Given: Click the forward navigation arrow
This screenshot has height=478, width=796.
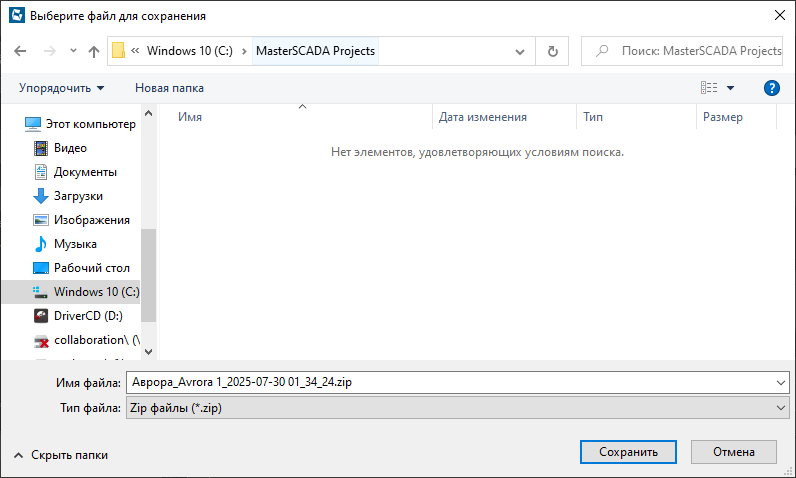Looking at the screenshot, I should pos(50,51).
